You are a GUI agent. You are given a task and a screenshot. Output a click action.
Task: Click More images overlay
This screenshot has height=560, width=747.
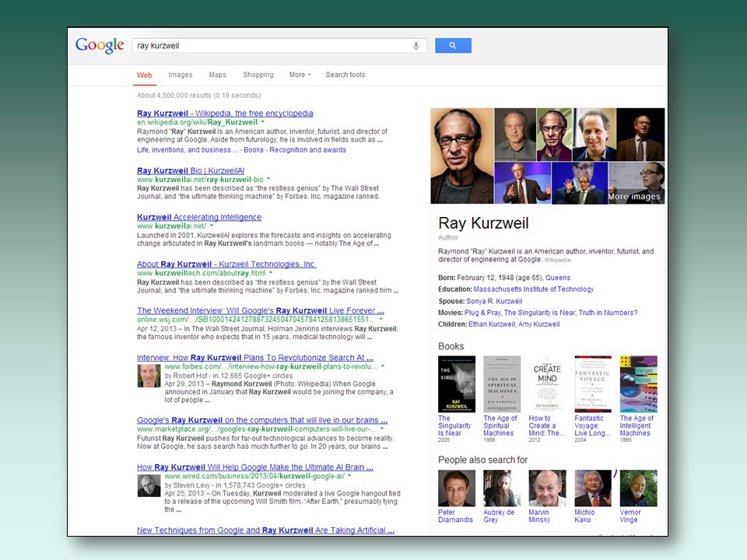point(633,196)
